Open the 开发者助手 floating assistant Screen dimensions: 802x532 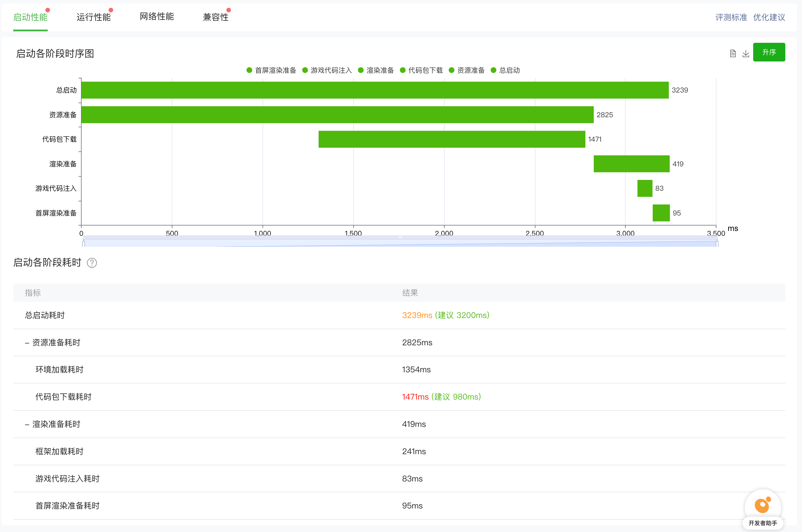[763, 510]
